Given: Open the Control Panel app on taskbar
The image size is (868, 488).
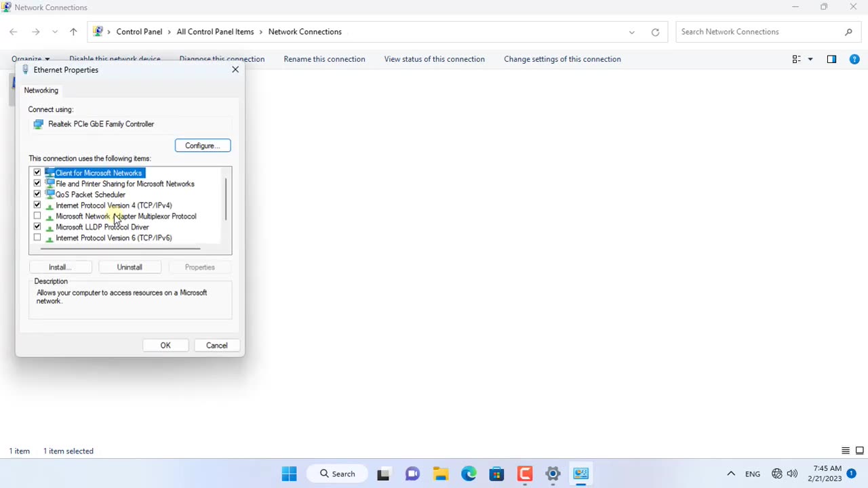Looking at the screenshot, I should click(581, 474).
